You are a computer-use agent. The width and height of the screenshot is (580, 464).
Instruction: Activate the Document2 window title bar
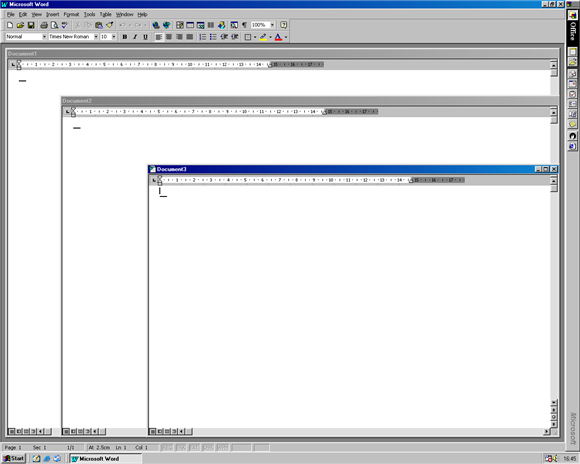tap(310, 101)
